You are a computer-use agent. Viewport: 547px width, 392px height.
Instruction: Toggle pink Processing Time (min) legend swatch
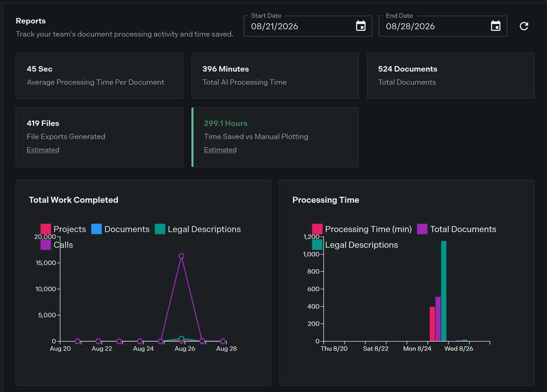(x=317, y=229)
